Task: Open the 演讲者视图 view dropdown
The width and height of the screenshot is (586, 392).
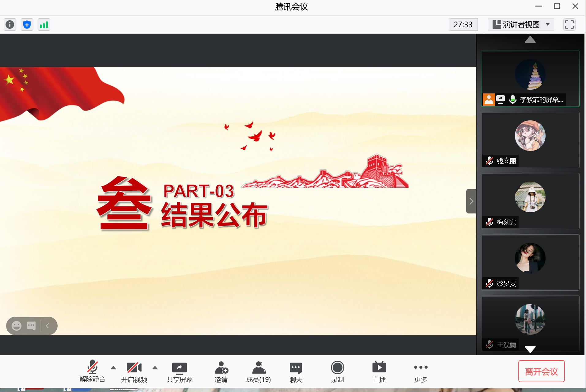Action: click(x=520, y=24)
